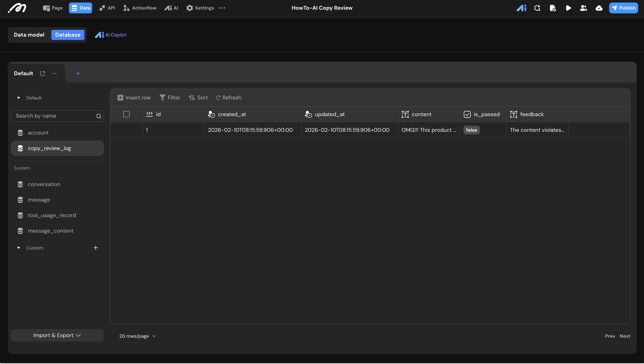This screenshot has width=644, height=364.
Task: Collapse the Custom section arrow
Action: pos(19,248)
